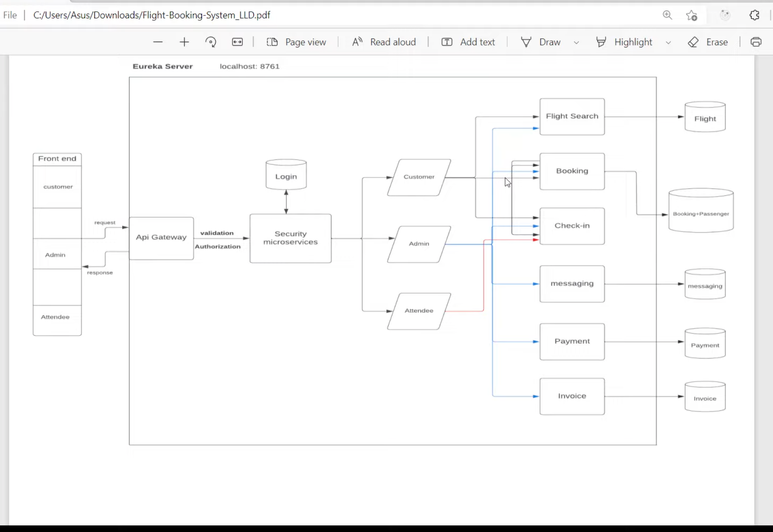This screenshot has height=532, width=773.
Task: Open browser zoom magnifier icon
Action: pyautogui.click(x=667, y=15)
